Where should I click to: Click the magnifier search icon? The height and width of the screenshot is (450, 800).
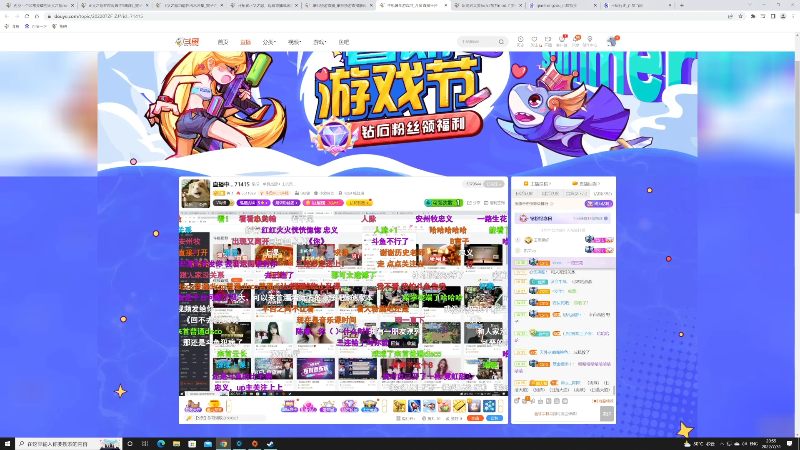502,42
